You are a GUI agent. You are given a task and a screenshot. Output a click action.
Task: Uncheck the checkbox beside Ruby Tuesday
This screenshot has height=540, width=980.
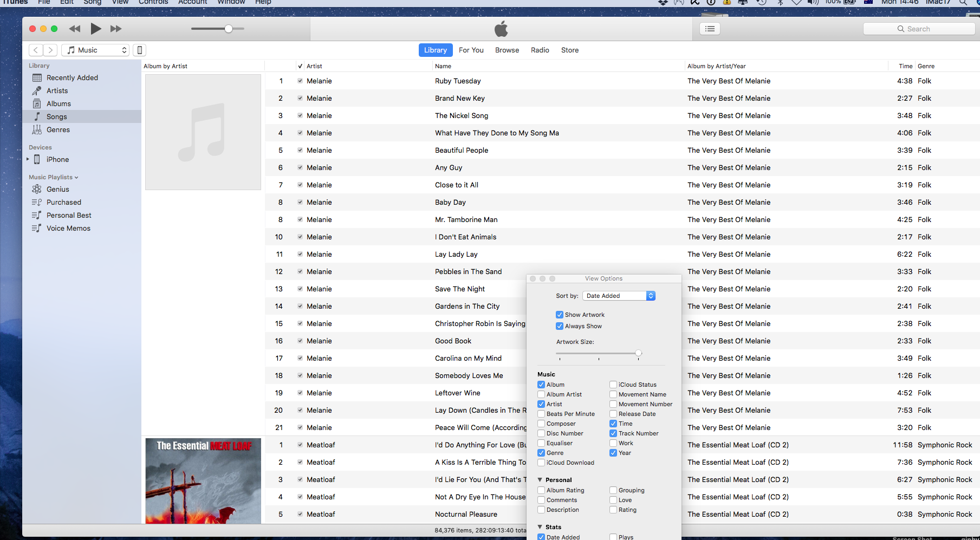tap(300, 81)
